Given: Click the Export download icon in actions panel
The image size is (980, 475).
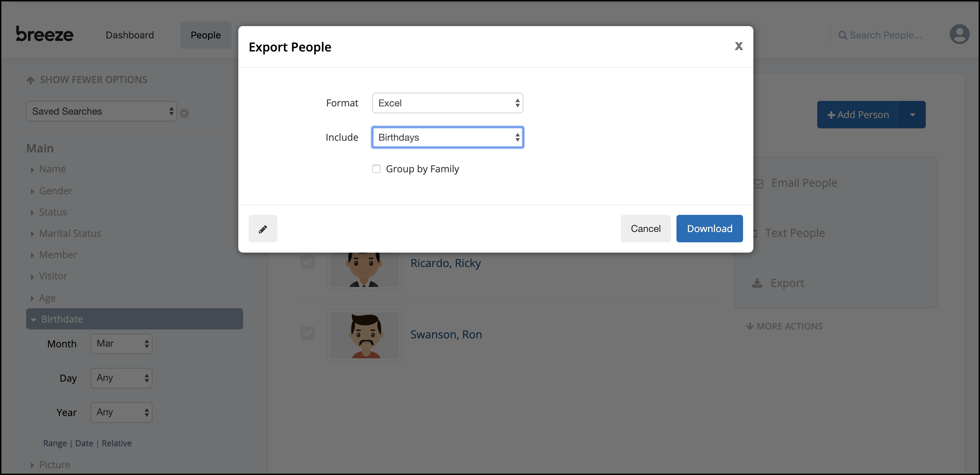Looking at the screenshot, I should click(x=757, y=283).
